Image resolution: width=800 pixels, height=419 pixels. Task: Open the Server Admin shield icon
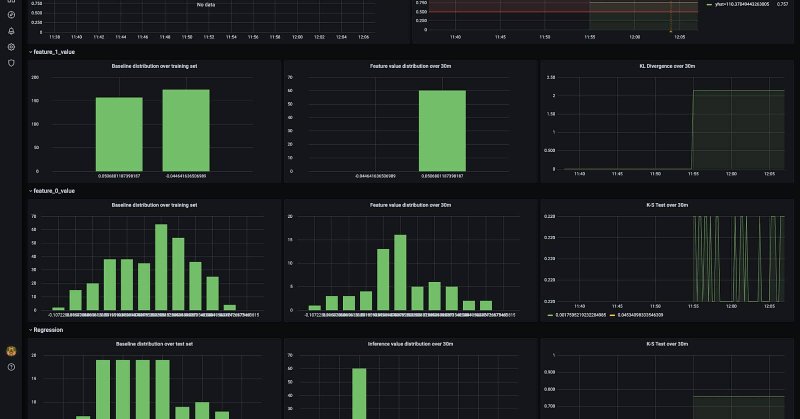pos(11,63)
